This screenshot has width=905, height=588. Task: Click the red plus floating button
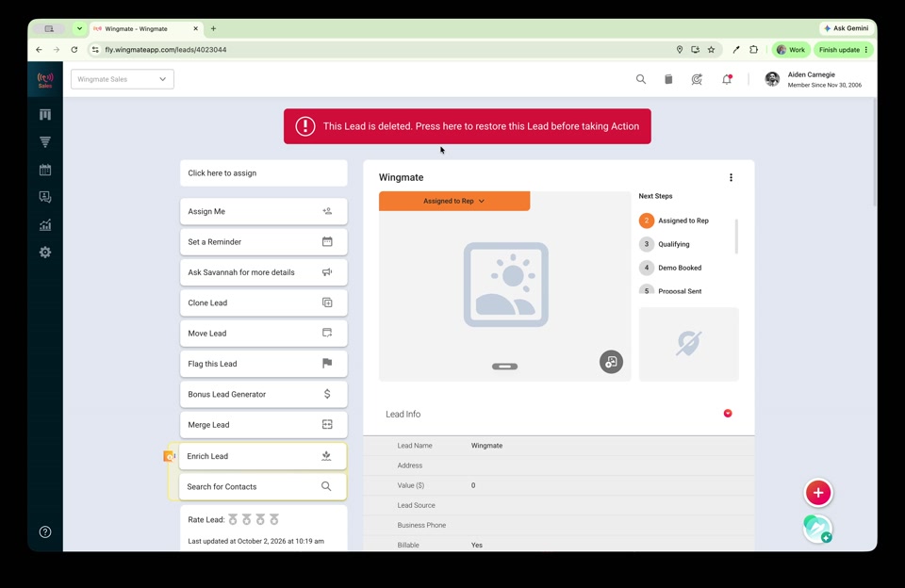(x=818, y=493)
